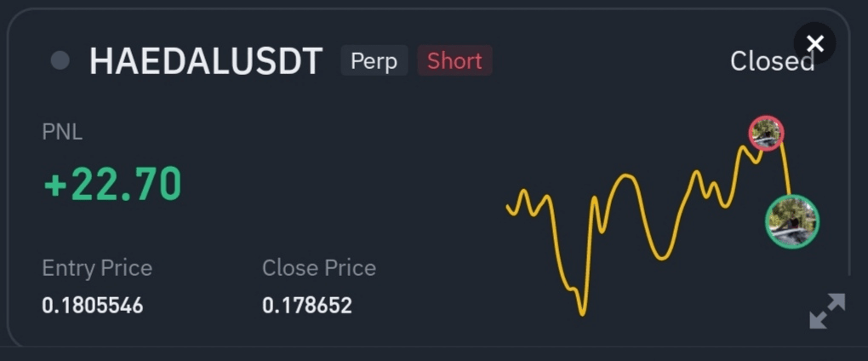
Task: Click the green-ringed close marker avatar
Action: [792, 221]
